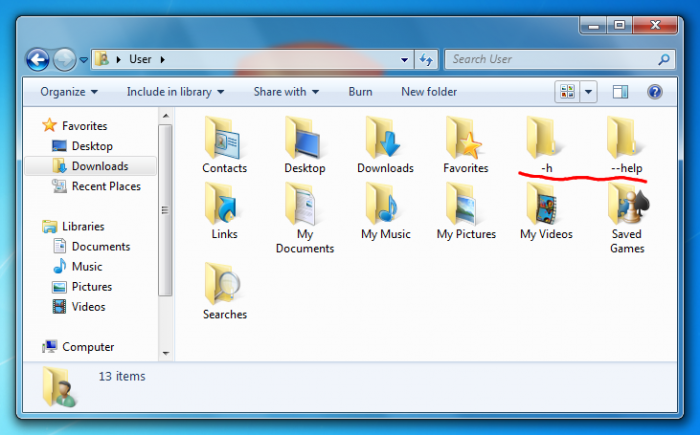The width and height of the screenshot is (700, 435).
Task: Click the user folder icon in address bar
Action: point(102,59)
